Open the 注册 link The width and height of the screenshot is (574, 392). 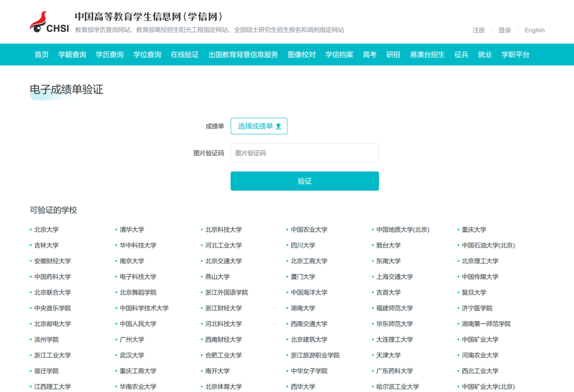tap(478, 30)
